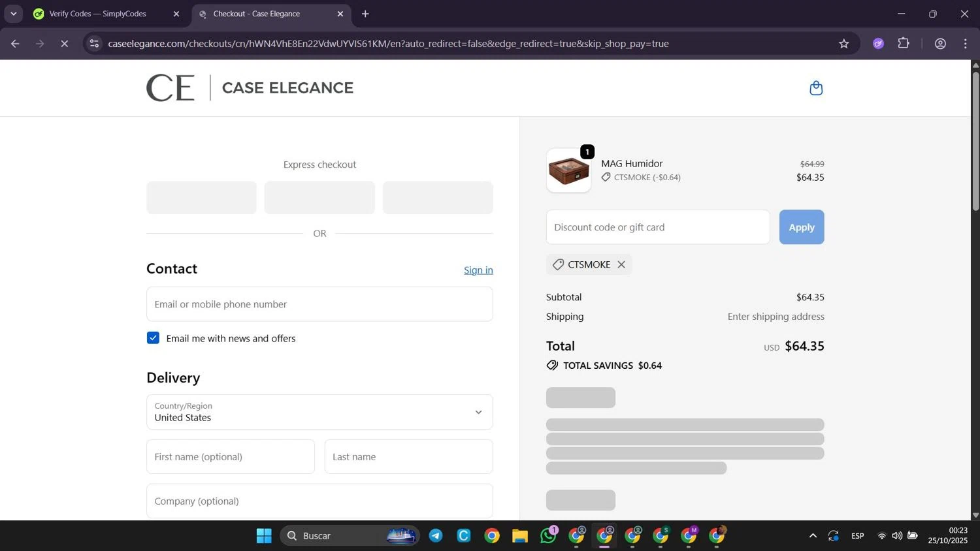Image resolution: width=980 pixels, height=551 pixels.
Task: Click the Buscar taskbar search box
Action: [350, 536]
